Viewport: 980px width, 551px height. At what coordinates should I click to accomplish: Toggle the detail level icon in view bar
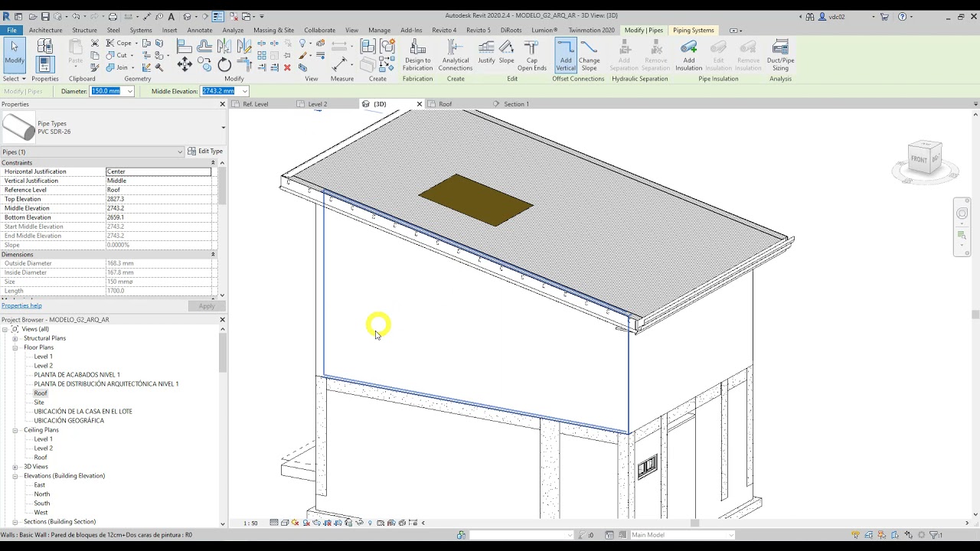click(x=274, y=523)
